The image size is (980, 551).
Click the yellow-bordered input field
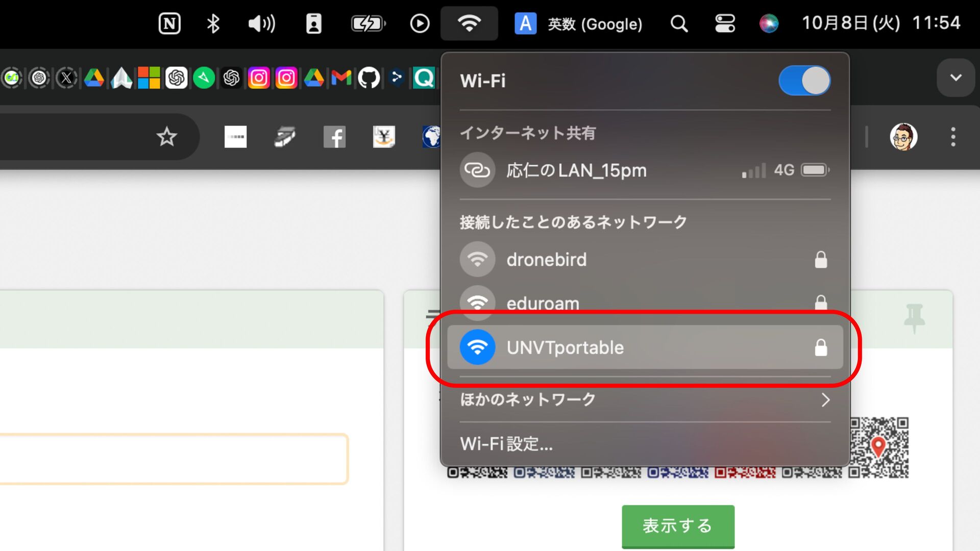point(174,459)
